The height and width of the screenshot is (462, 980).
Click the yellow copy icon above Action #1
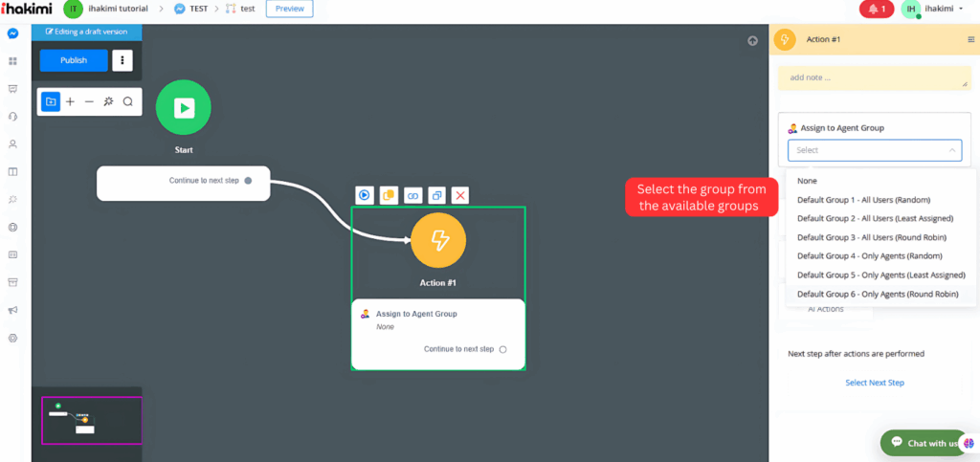389,195
